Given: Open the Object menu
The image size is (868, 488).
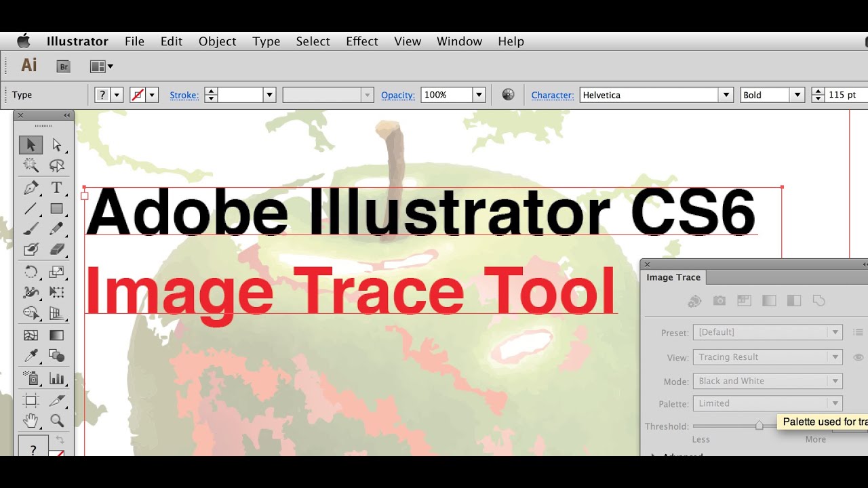Looking at the screenshot, I should point(218,41).
